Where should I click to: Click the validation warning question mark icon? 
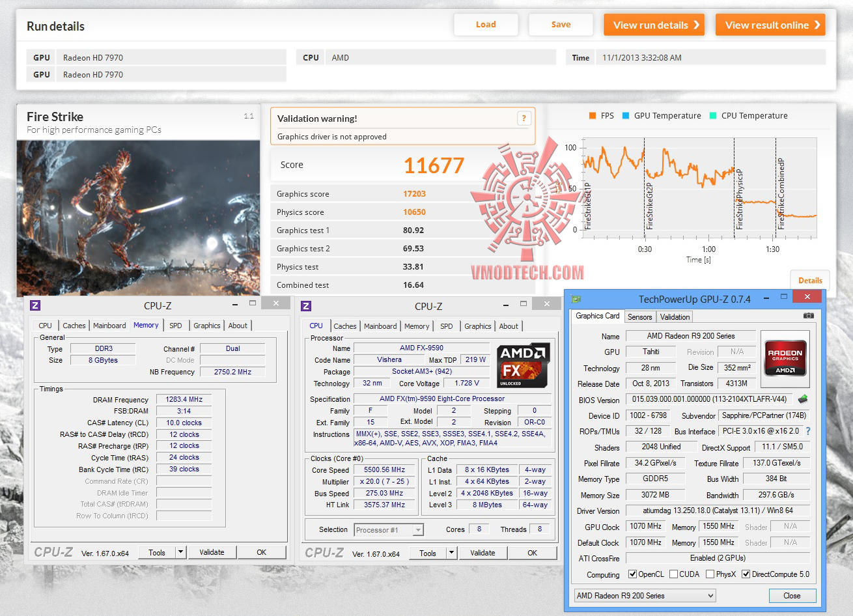(x=524, y=118)
